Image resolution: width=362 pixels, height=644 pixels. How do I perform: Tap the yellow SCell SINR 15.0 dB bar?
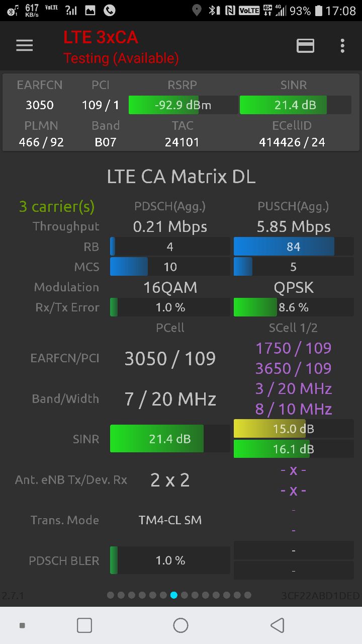pyautogui.click(x=294, y=429)
